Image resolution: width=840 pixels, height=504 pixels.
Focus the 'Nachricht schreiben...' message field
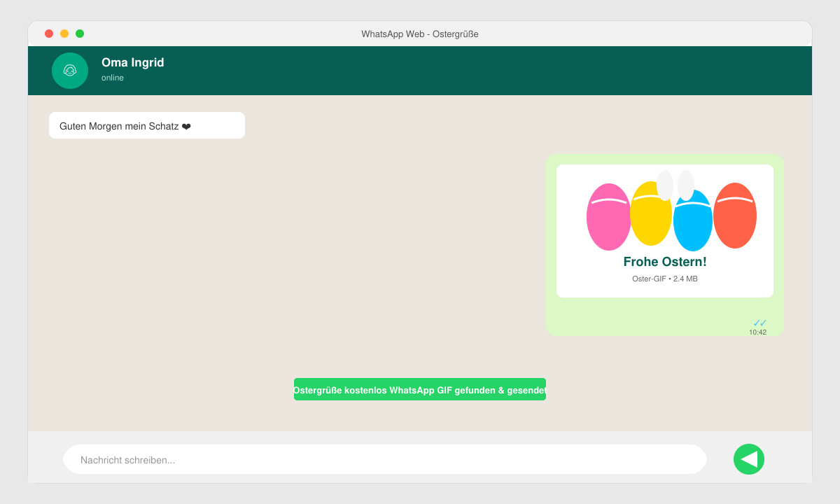(x=385, y=459)
